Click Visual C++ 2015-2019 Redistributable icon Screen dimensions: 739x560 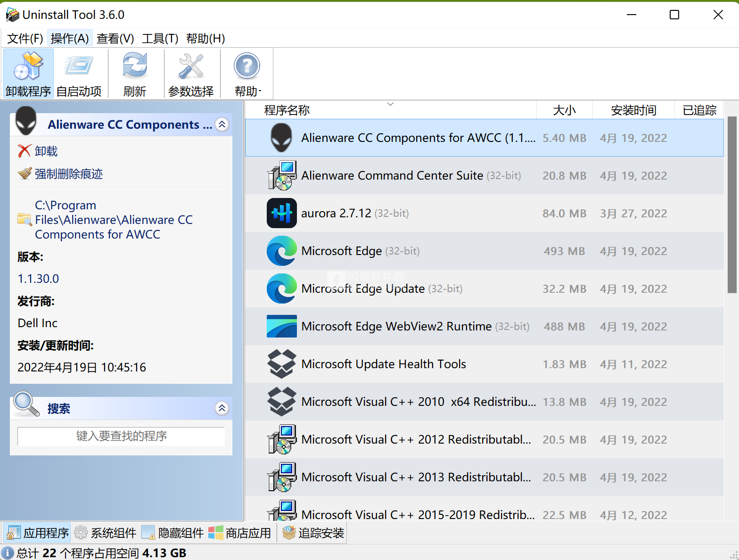(x=282, y=510)
